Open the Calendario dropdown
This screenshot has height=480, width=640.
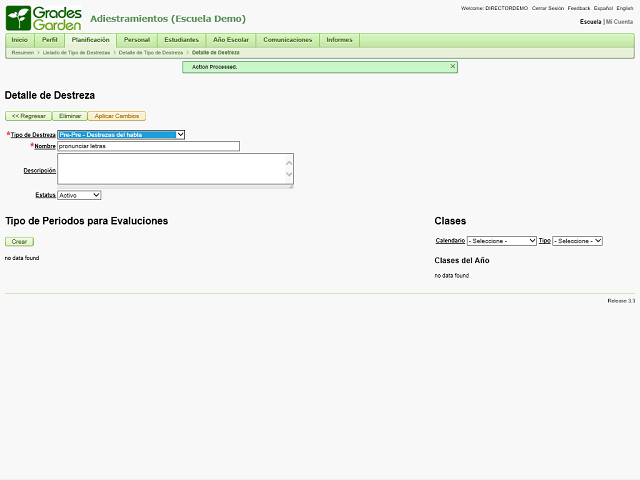(502, 241)
